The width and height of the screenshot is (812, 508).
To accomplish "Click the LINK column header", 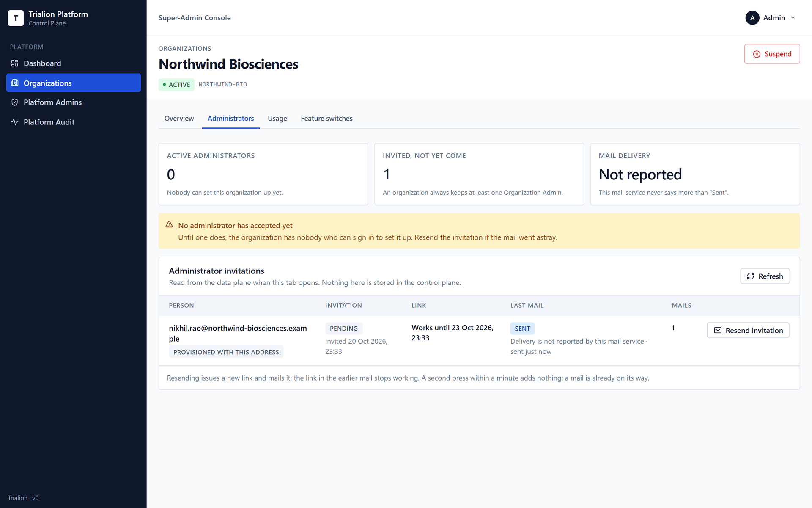I will (x=419, y=306).
